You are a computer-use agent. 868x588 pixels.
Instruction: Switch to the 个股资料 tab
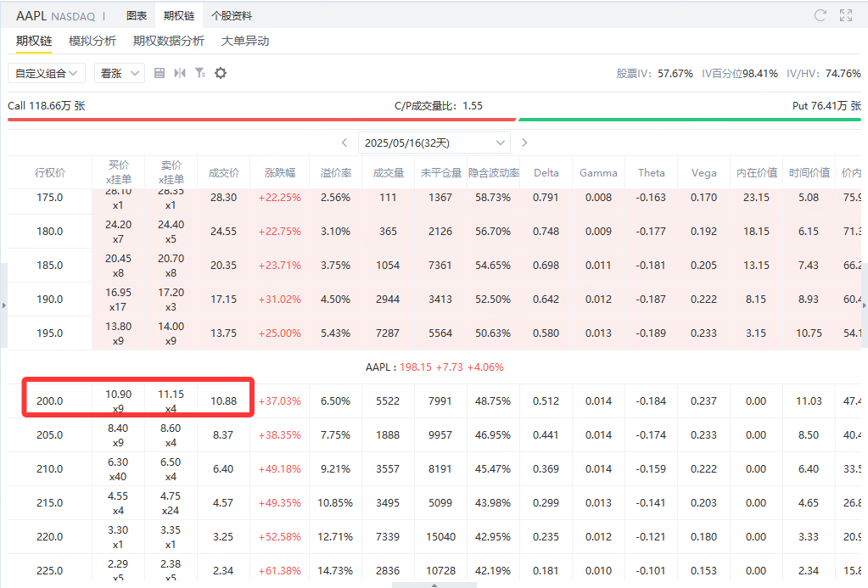pyautogui.click(x=232, y=16)
